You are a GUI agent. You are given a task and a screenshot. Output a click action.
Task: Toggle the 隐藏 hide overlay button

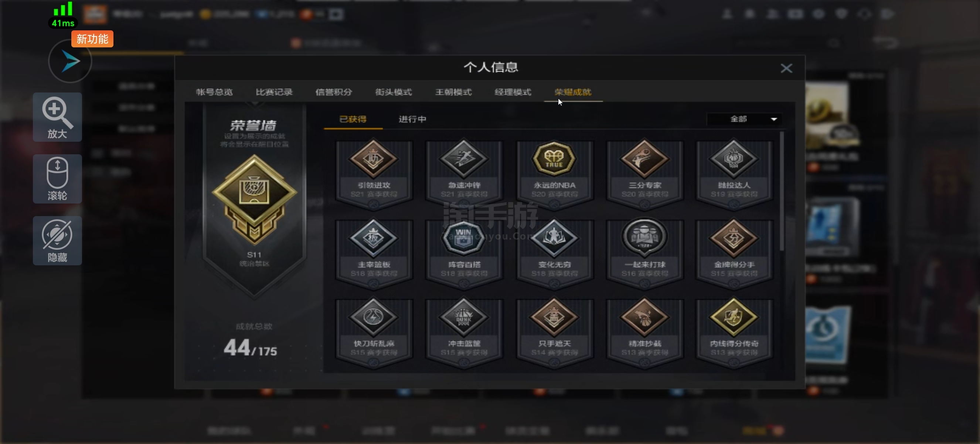point(57,240)
